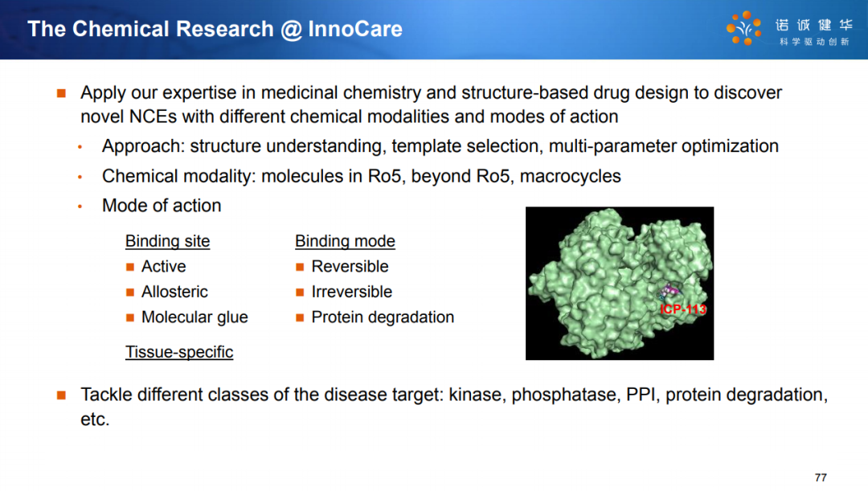Click the slide title The Chemical Research @ InnoCare
Image resolution: width=868 pixels, height=491 pixels.
point(215,29)
